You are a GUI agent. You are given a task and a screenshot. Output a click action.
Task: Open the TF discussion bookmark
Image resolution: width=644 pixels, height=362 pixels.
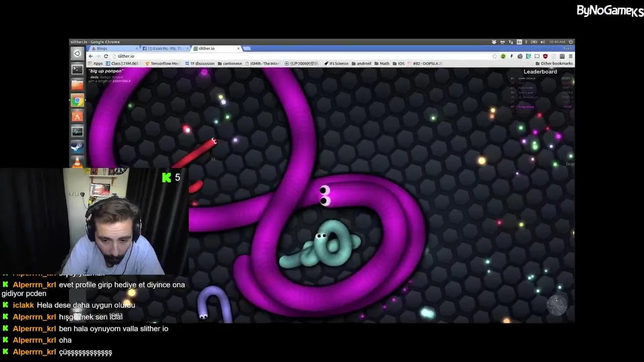tap(200, 63)
